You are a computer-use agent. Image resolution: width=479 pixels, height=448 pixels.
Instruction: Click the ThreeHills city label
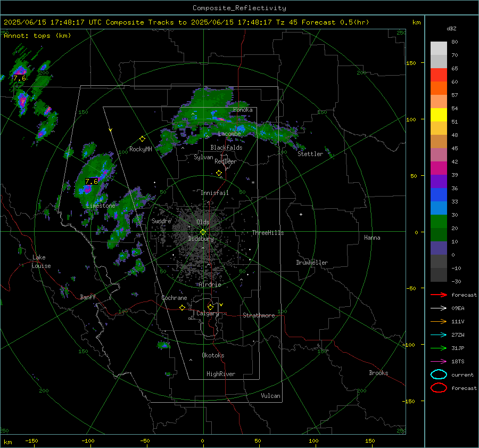click(268, 233)
